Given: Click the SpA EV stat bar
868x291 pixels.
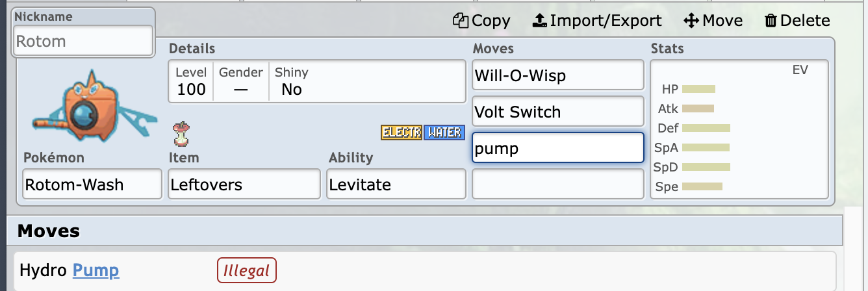Looking at the screenshot, I should [706, 147].
